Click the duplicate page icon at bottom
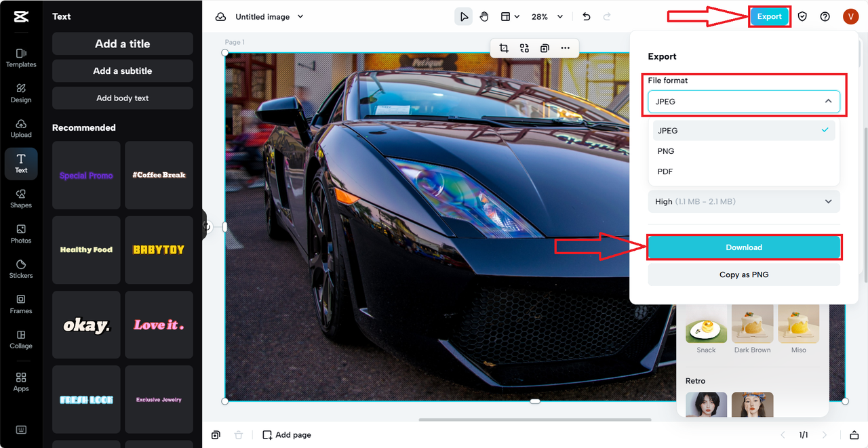 216,435
